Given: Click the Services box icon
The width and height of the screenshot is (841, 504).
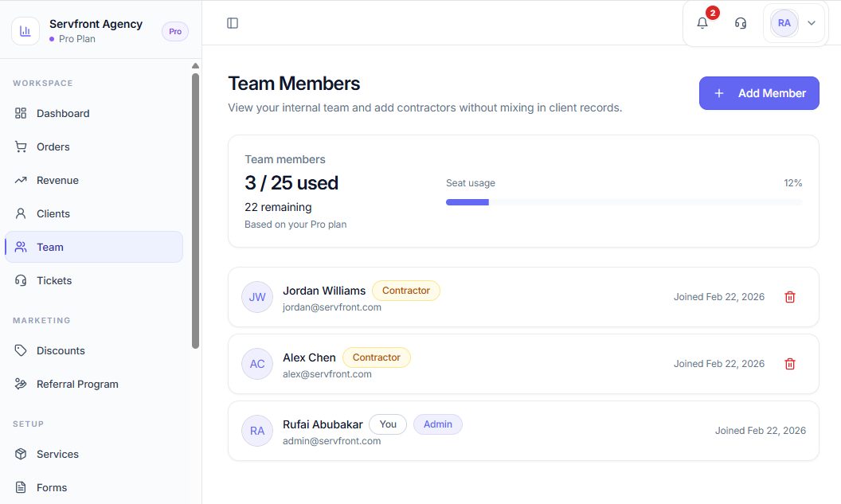Looking at the screenshot, I should point(21,454).
